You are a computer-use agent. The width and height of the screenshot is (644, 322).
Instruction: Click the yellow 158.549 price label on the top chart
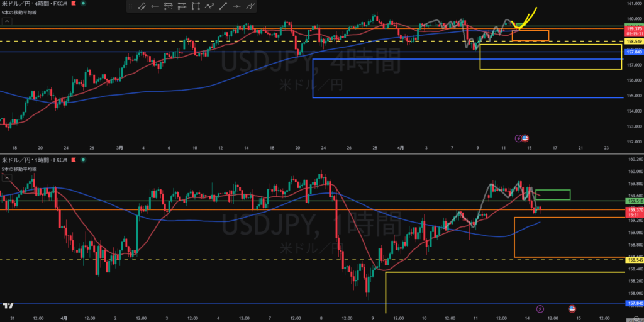(633, 41)
